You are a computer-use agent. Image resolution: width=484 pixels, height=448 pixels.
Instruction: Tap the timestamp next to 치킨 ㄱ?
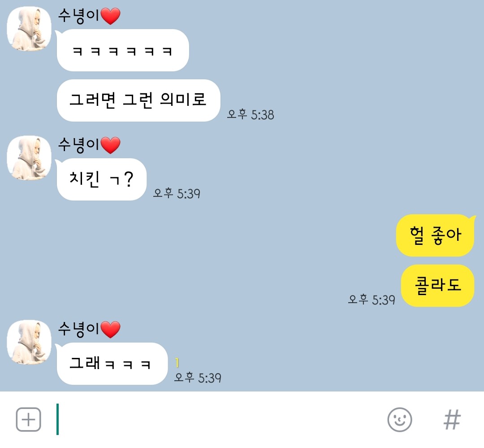(177, 193)
